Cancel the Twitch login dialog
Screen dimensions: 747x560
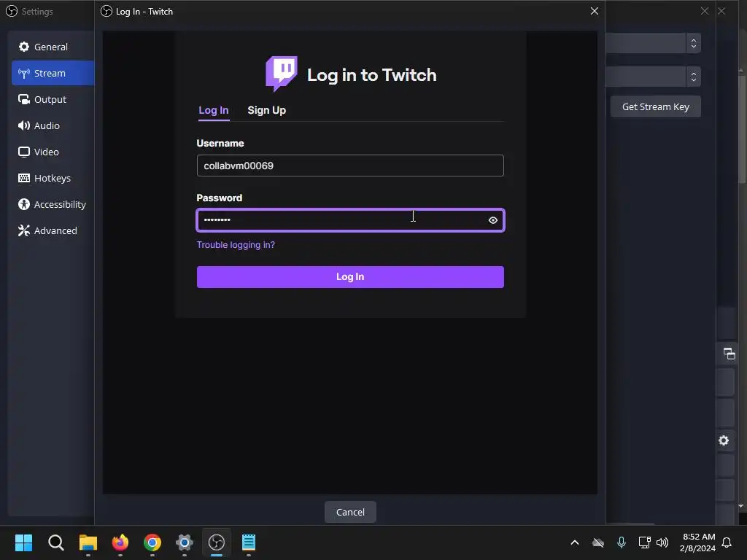pos(350,512)
